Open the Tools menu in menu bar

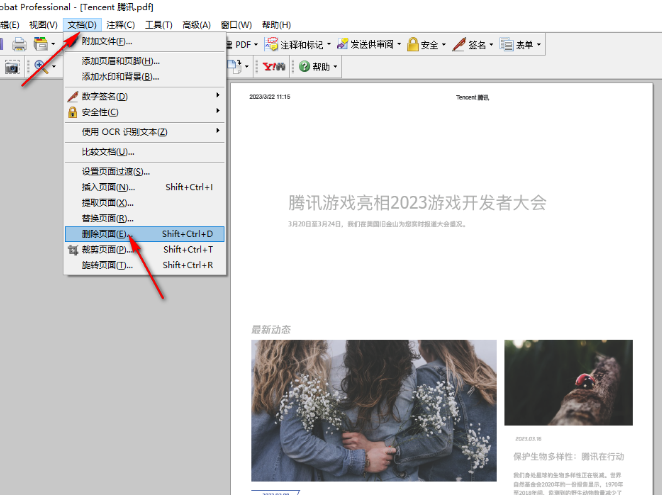pos(158,24)
